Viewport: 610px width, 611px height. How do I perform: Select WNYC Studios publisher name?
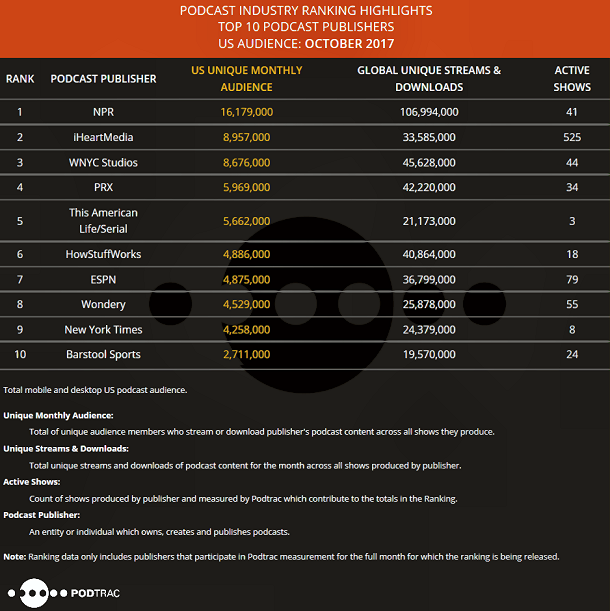point(103,162)
